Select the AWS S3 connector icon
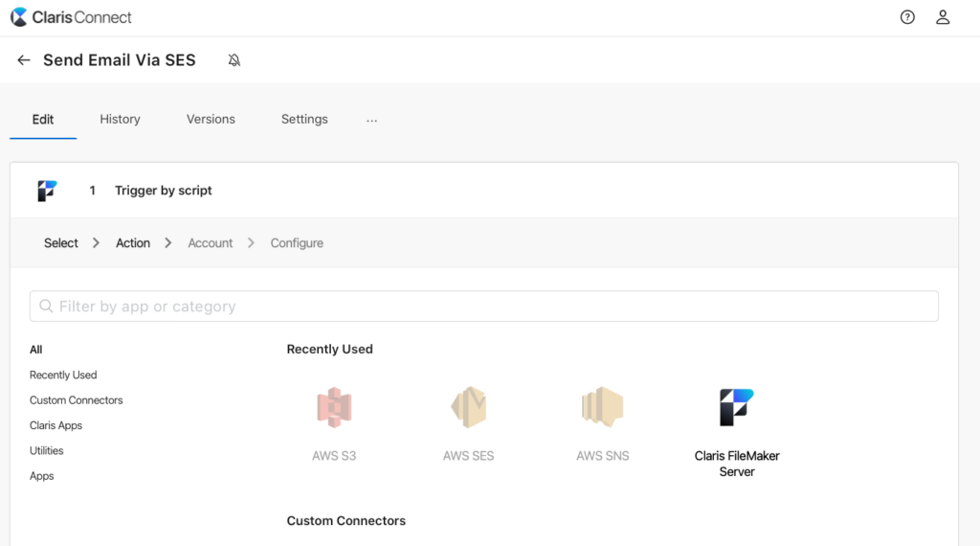The image size is (980, 546). click(x=334, y=407)
